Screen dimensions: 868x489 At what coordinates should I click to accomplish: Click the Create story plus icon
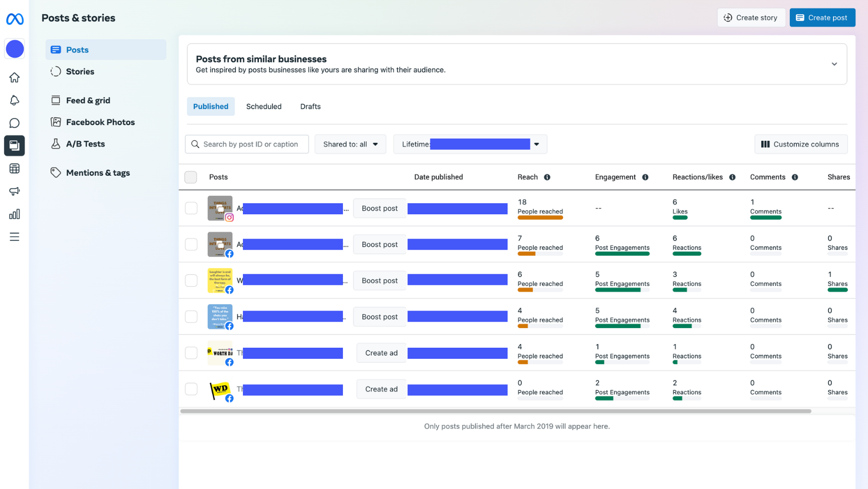click(x=728, y=17)
